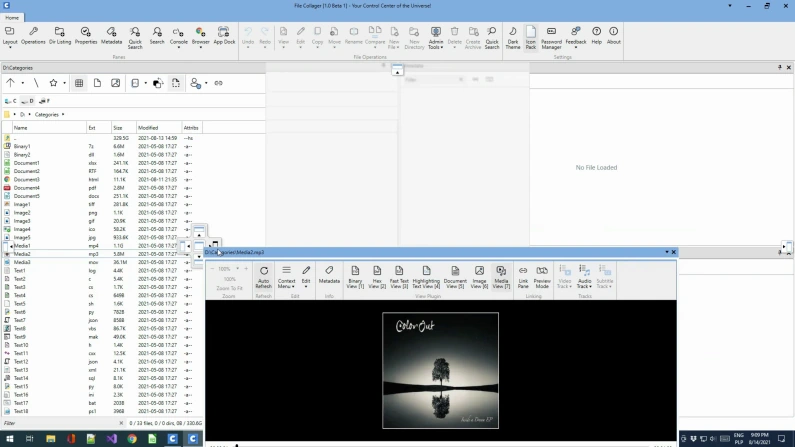Viewport: 795px width, 447px height.
Task: Open Visual Studio from the taskbar
Action: 112,439
